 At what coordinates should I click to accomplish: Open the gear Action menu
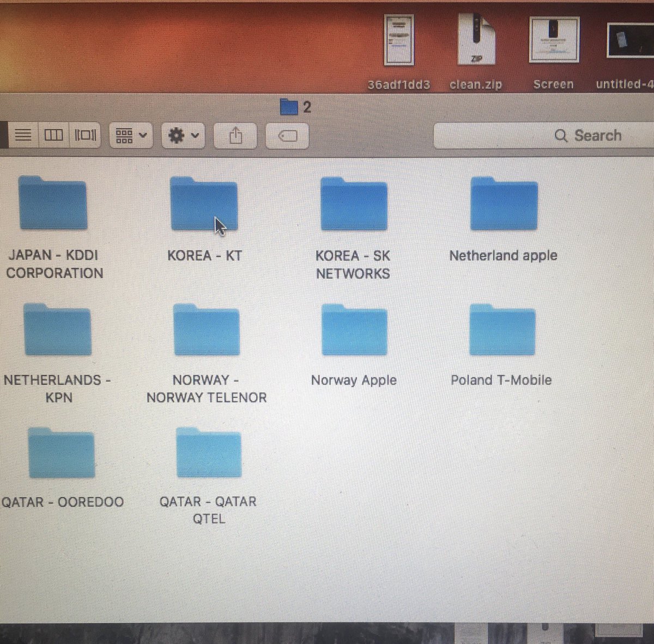[183, 135]
